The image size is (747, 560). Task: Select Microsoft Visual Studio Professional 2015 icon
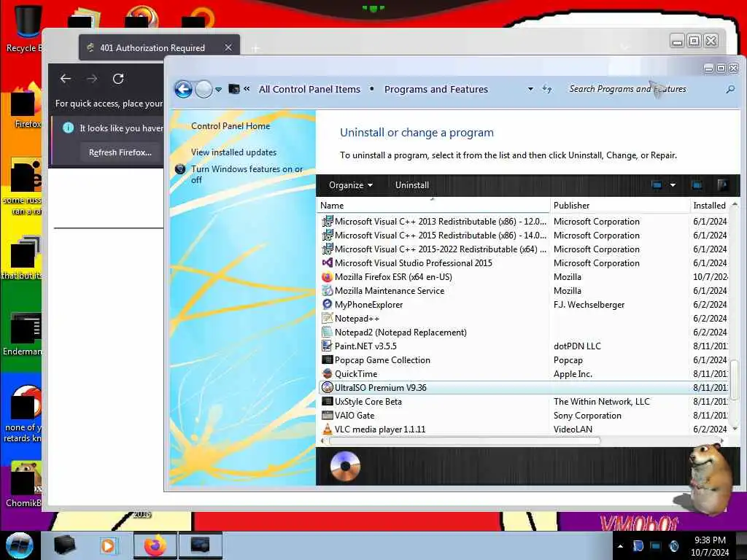point(328,262)
